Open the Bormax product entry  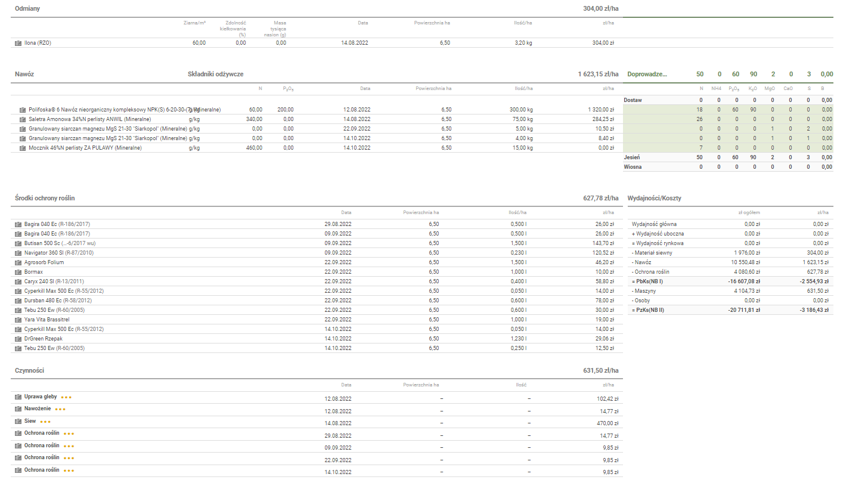(x=33, y=272)
